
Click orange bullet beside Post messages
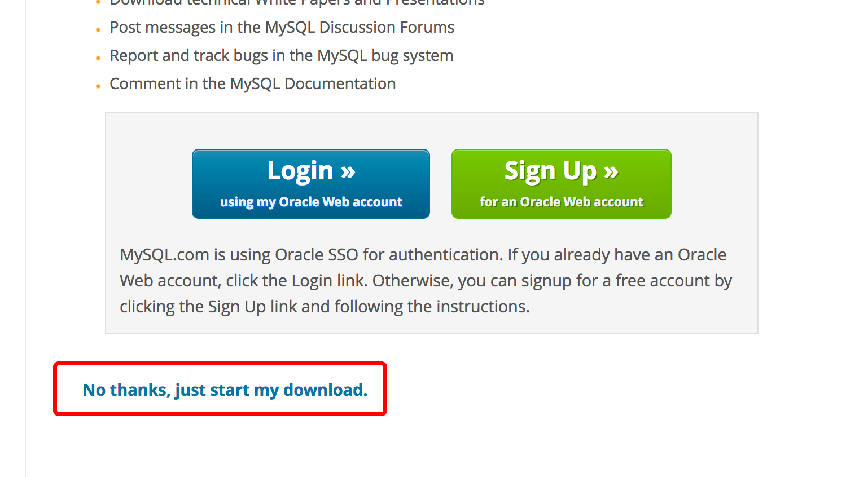coord(98,30)
